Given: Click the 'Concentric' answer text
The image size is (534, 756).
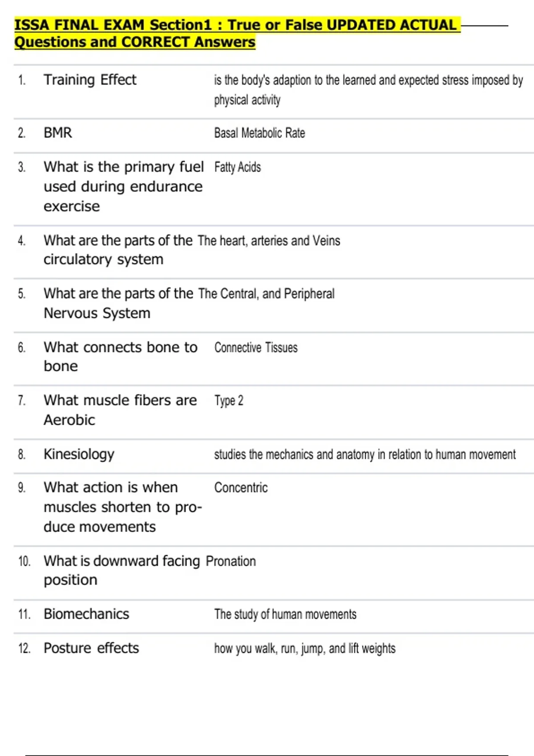Looking at the screenshot, I should (241, 487).
